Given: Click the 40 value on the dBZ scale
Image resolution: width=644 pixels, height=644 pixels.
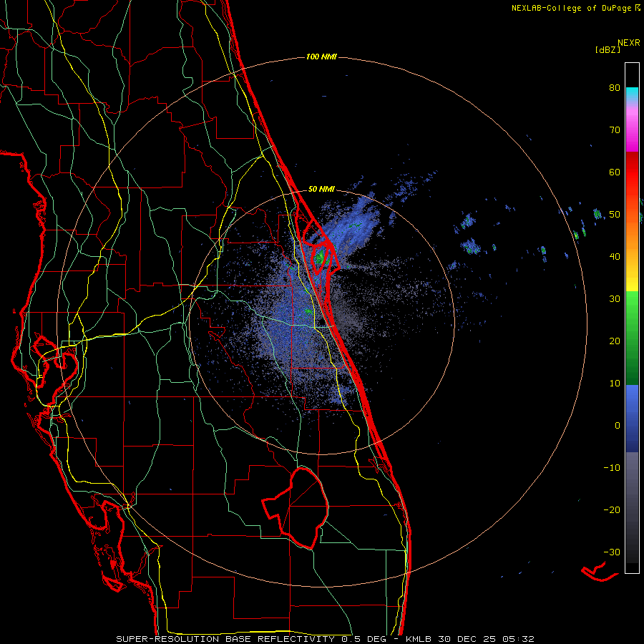Looking at the screenshot, I should (x=615, y=257).
